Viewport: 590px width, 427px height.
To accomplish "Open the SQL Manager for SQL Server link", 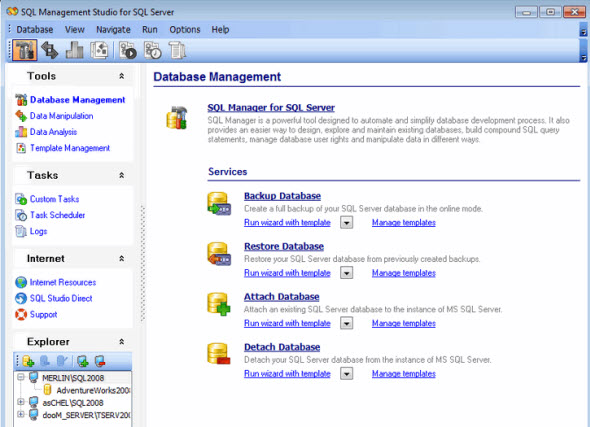I will point(271,108).
